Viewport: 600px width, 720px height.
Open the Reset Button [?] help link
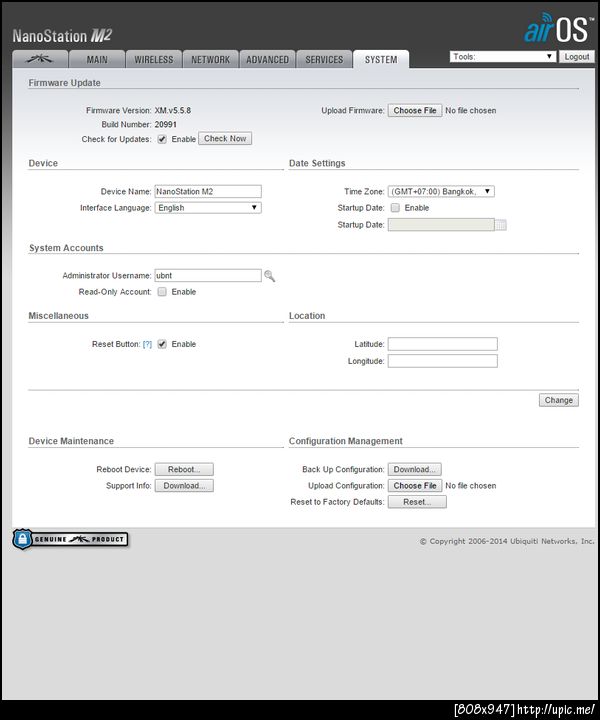point(147,344)
